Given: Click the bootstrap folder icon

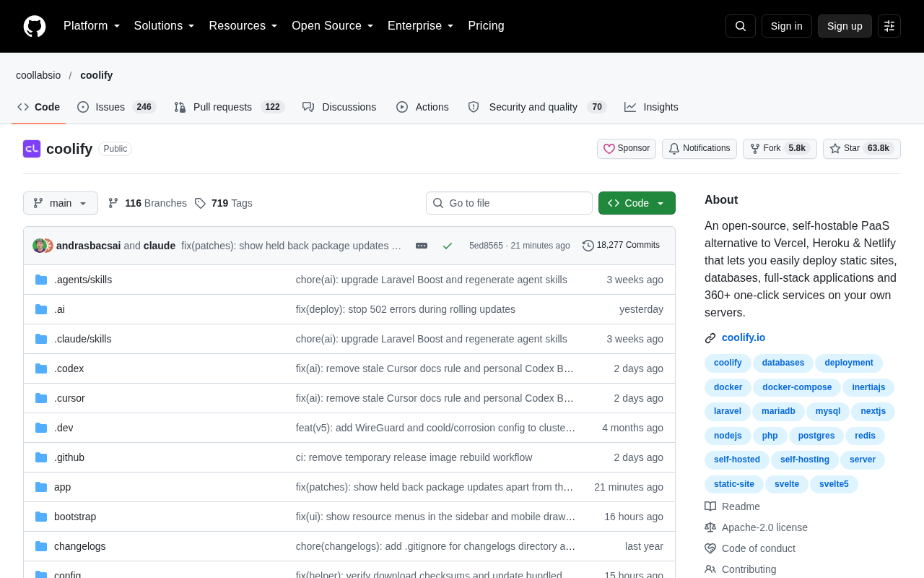Looking at the screenshot, I should tap(41, 517).
